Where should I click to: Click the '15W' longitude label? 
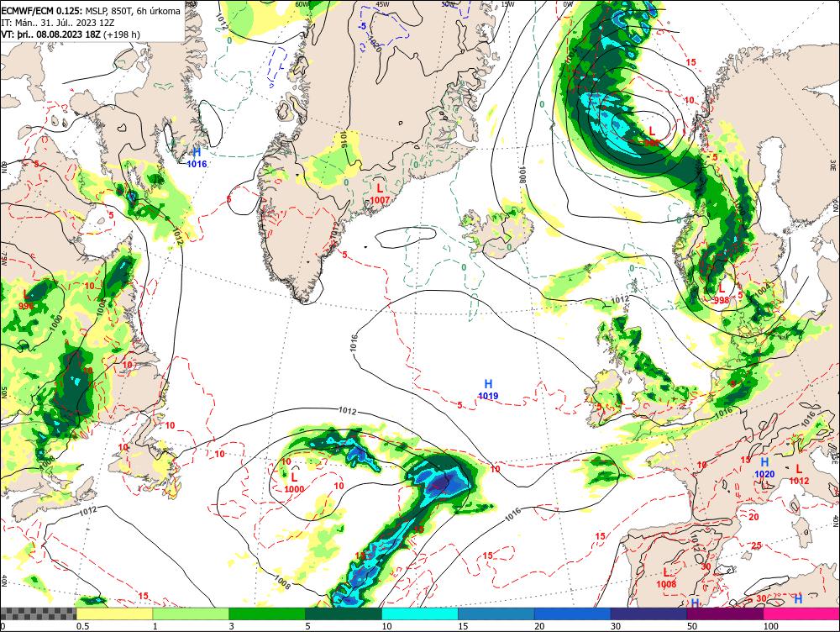[x=507, y=4]
